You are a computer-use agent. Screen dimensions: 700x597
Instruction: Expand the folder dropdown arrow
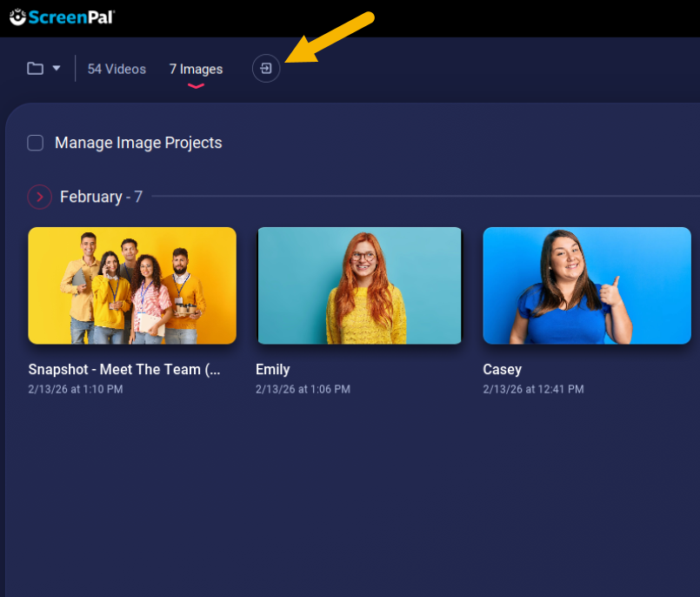click(57, 69)
